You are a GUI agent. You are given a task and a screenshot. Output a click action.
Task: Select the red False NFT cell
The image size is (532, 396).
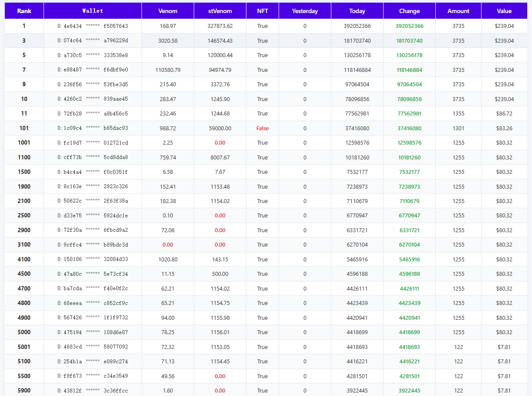point(263,129)
